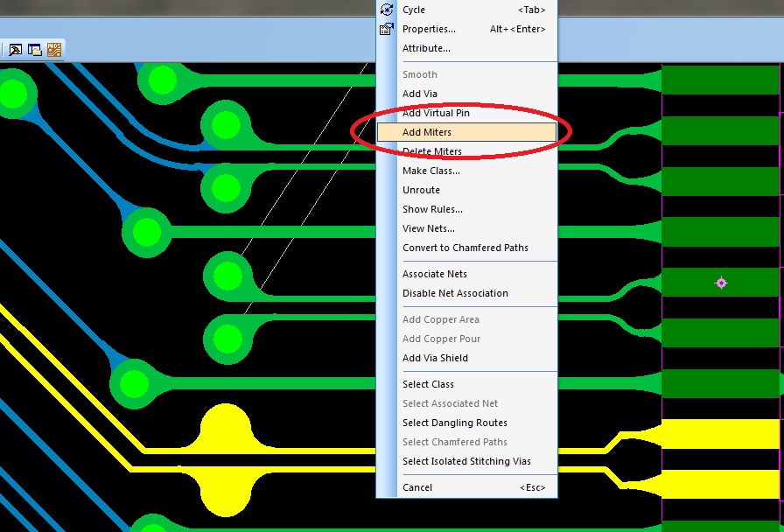This screenshot has height=532, width=784.
Task: Open the Make Class... dialog
Action: coord(467,171)
